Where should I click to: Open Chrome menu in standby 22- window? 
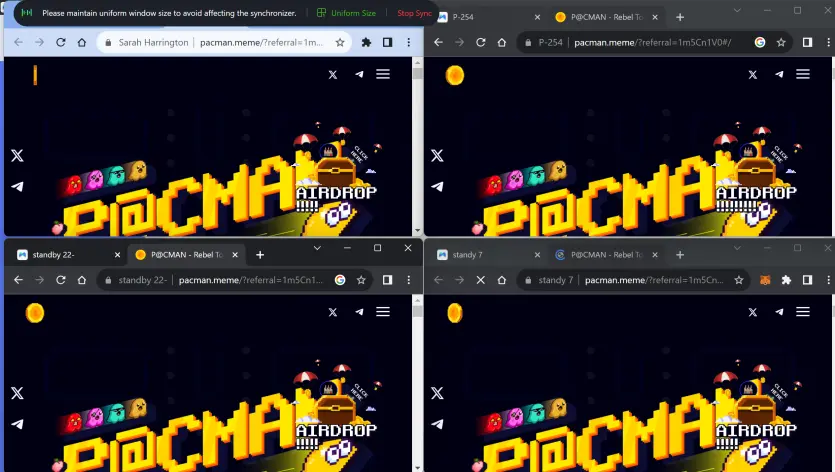408,280
